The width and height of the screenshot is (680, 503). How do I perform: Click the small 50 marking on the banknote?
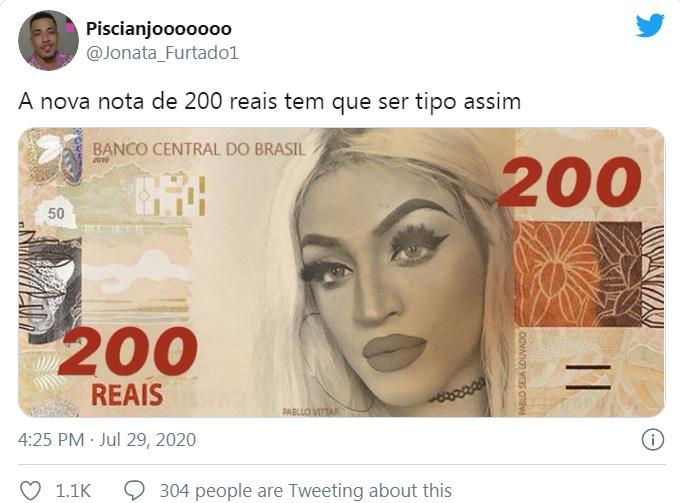pos(56,214)
